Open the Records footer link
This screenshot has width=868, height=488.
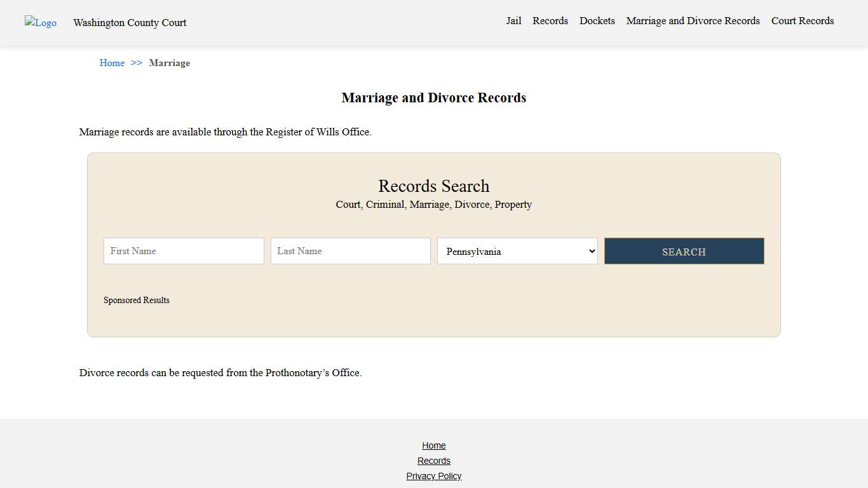[434, 461]
